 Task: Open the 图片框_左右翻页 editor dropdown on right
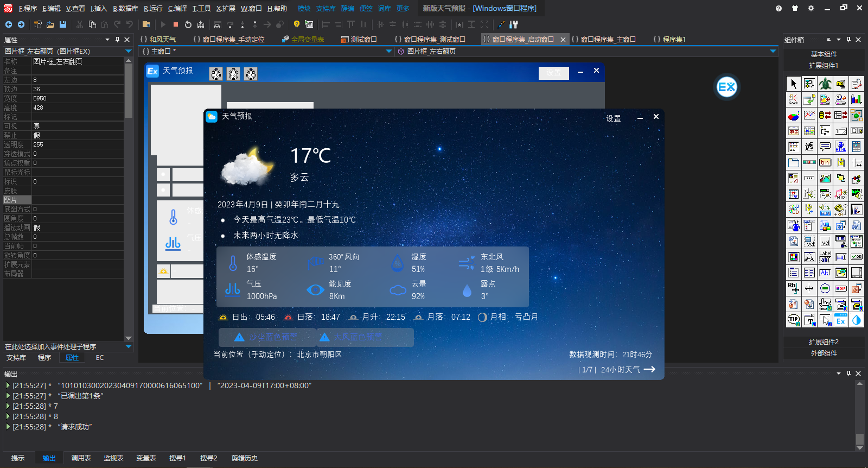[773, 51]
